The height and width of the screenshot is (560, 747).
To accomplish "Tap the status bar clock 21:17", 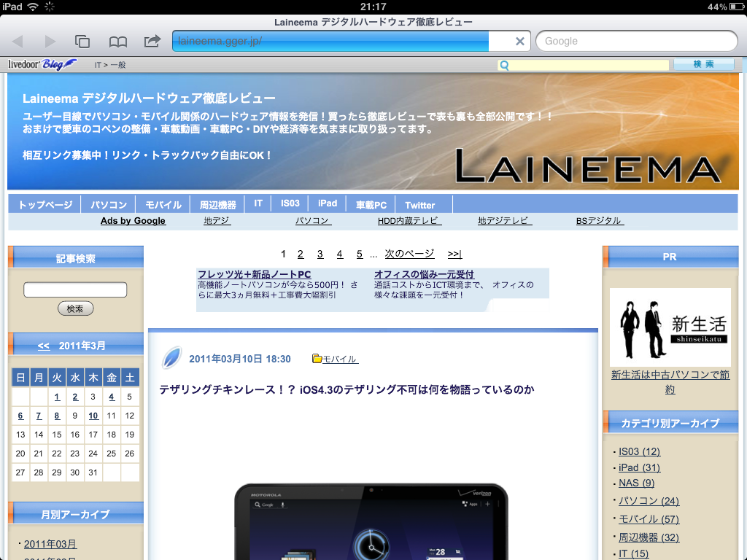I will click(373, 7).
